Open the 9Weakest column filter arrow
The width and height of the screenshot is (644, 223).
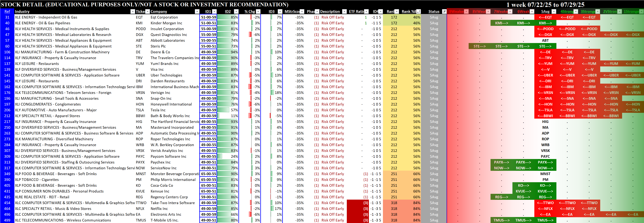(466, 11)
